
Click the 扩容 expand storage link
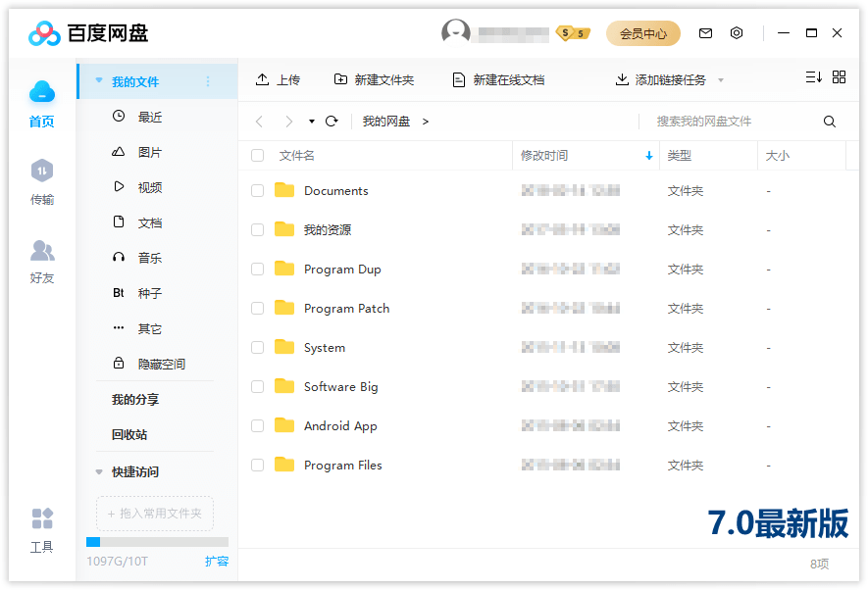coord(217,561)
